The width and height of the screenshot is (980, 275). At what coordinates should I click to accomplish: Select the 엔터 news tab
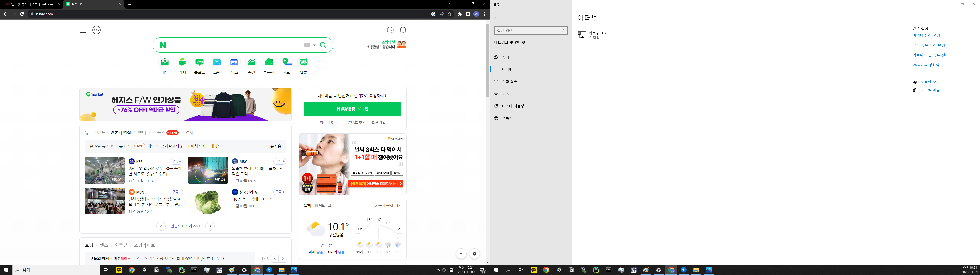point(142,133)
